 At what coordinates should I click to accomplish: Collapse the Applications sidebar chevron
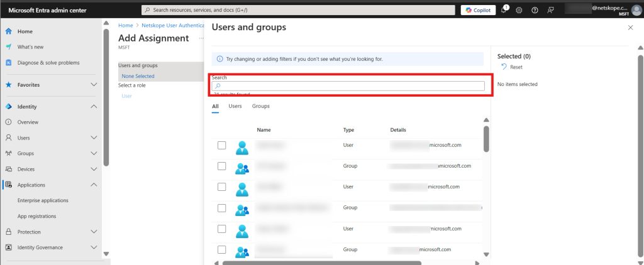point(94,185)
